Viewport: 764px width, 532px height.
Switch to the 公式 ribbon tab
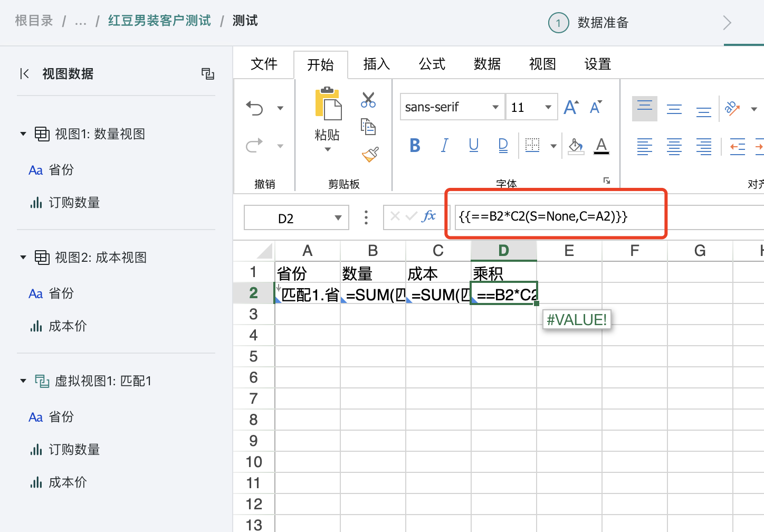pyautogui.click(x=432, y=64)
